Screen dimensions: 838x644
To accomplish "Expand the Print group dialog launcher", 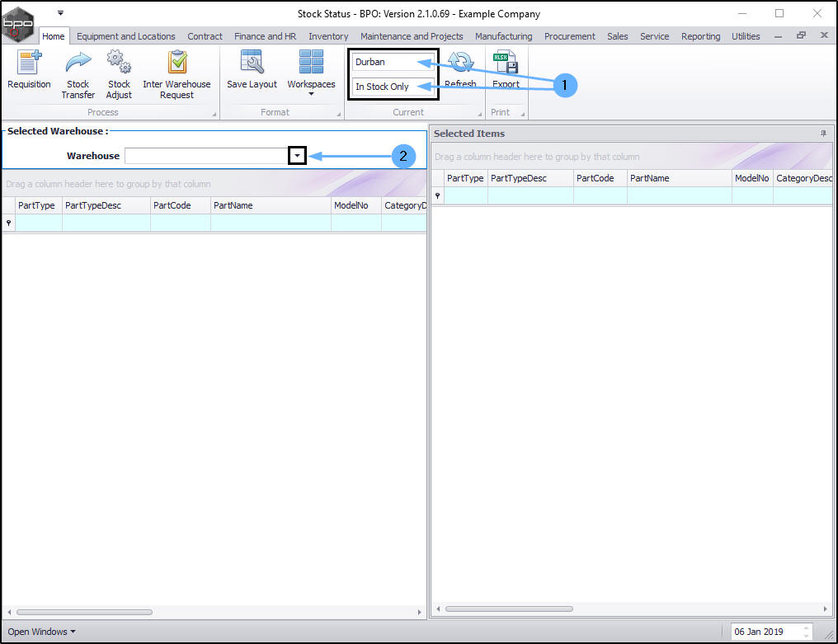I will (522, 114).
